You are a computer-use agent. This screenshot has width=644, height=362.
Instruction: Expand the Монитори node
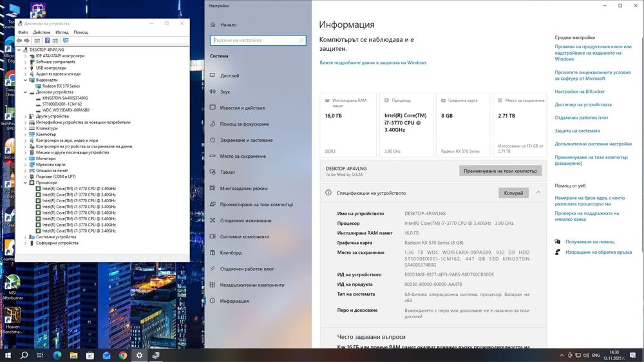26,158
